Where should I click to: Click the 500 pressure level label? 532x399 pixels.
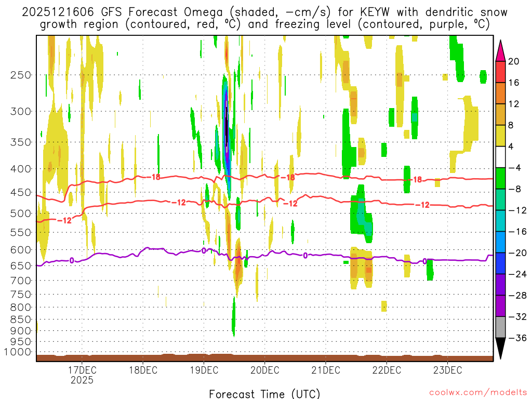tap(21, 214)
